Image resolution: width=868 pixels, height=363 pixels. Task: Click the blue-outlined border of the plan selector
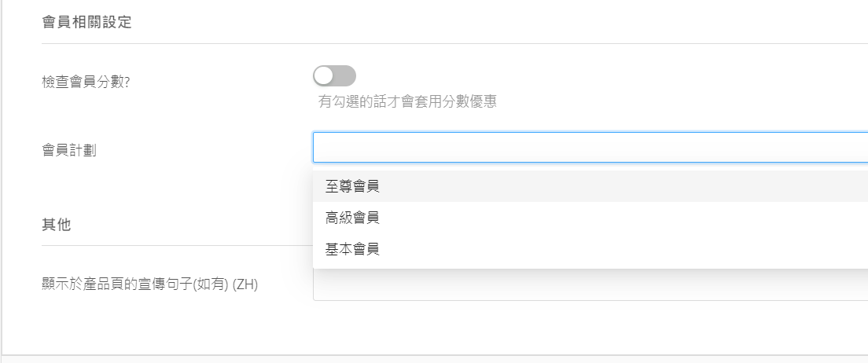click(590, 133)
